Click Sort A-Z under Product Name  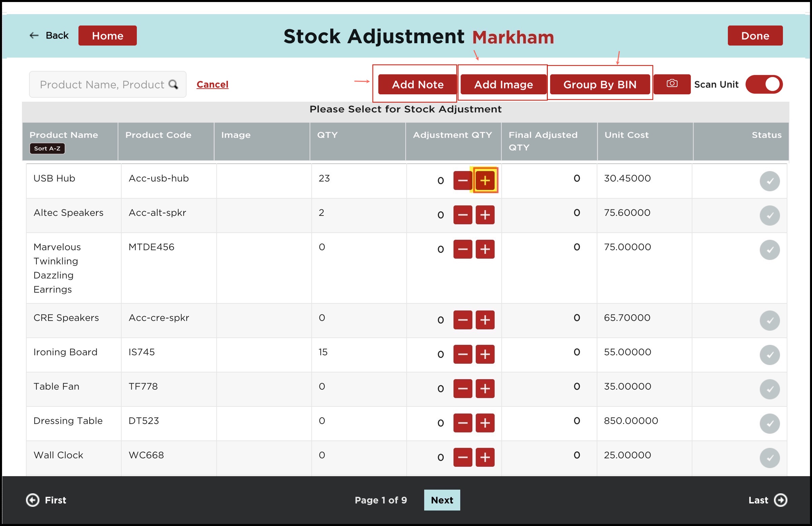click(47, 148)
